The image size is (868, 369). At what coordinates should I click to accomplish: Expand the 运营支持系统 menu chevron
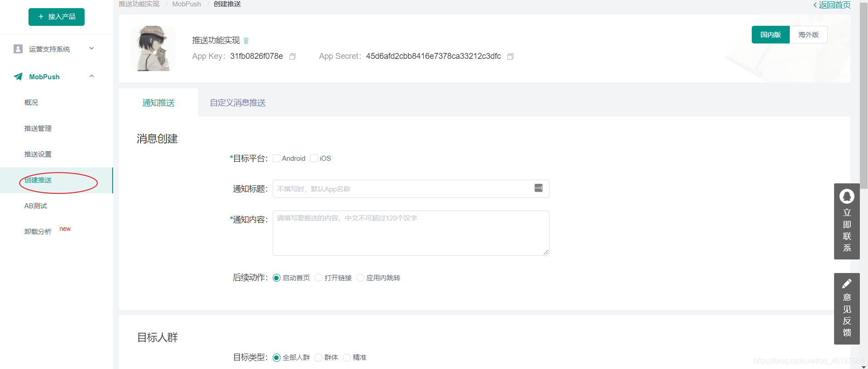point(92,48)
